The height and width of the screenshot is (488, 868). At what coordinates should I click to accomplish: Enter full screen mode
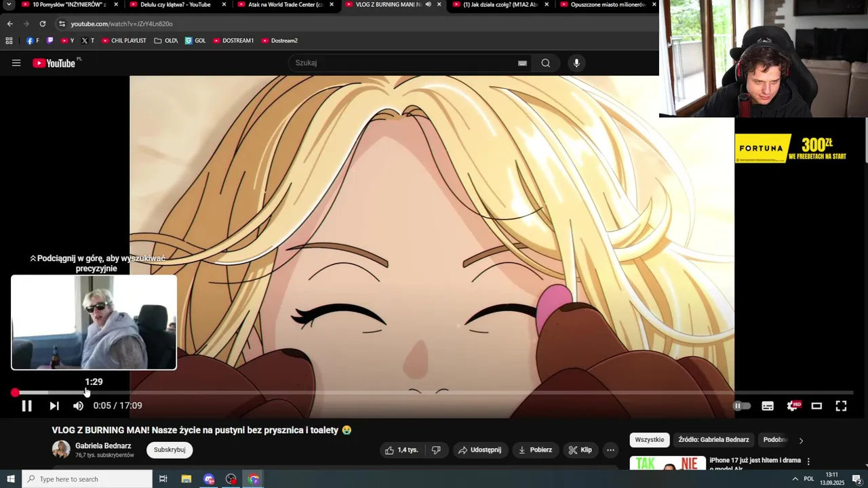click(x=841, y=406)
